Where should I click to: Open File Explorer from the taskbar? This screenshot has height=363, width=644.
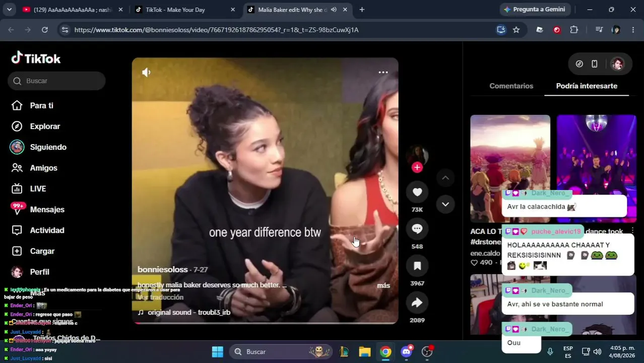365,352
